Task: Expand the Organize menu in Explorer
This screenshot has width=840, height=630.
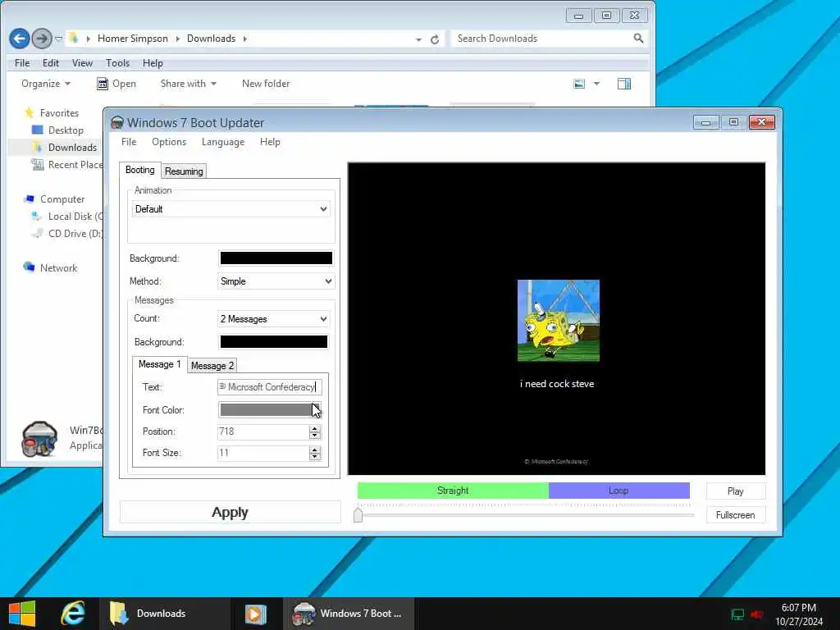Action: (46, 84)
